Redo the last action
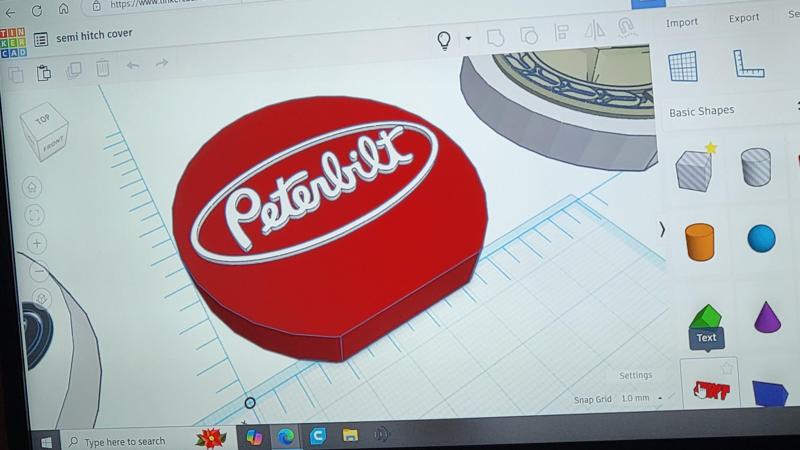 162,63
